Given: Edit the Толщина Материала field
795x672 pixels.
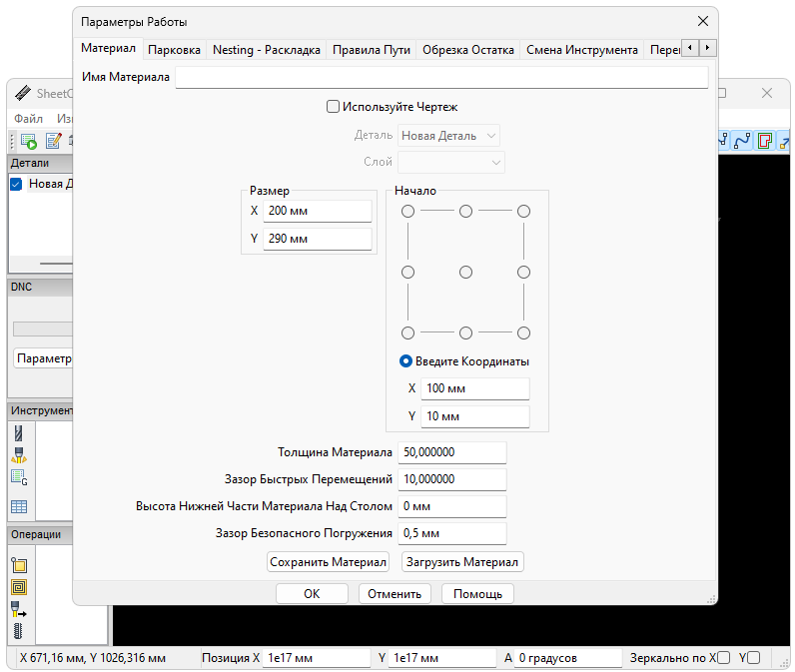Looking at the screenshot, I should click(452, 452).
